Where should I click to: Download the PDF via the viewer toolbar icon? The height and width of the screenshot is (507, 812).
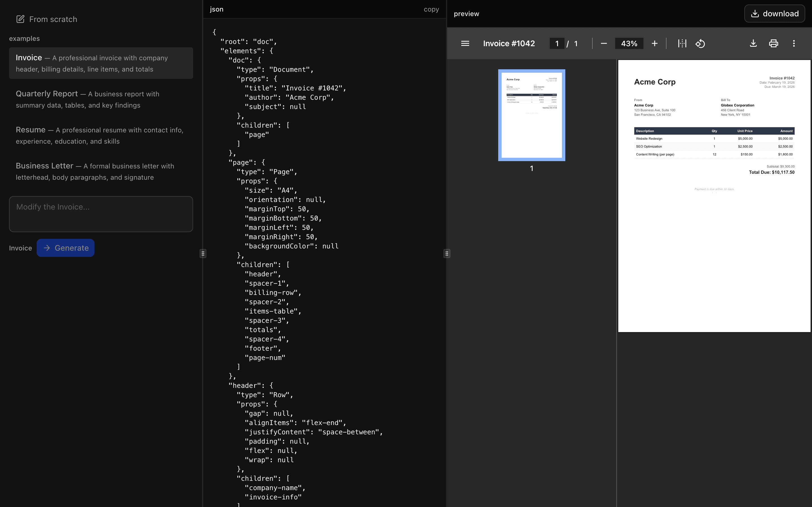753,43
